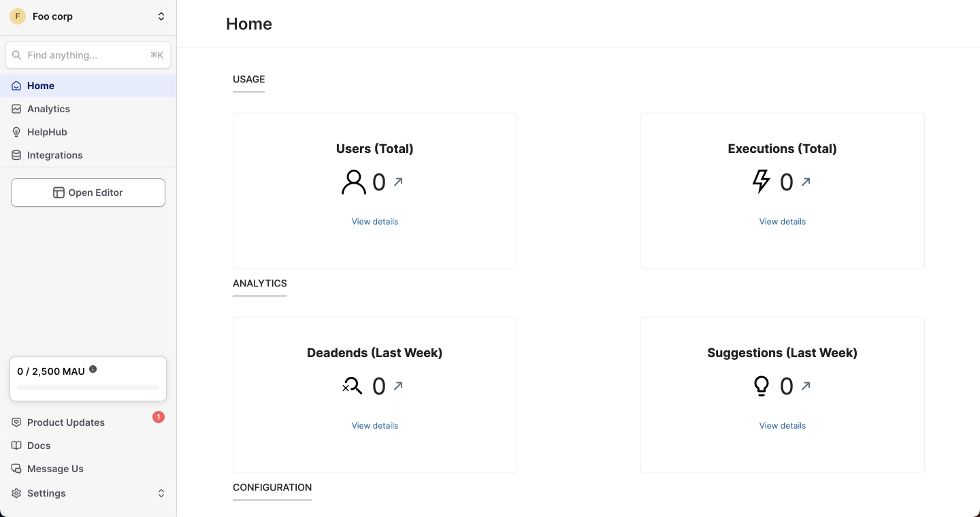This screenshot has width=980, height=517.
Task: Click the Suggestions lightbulb icon
Action: pyautogui.click(x=762, y=386)
